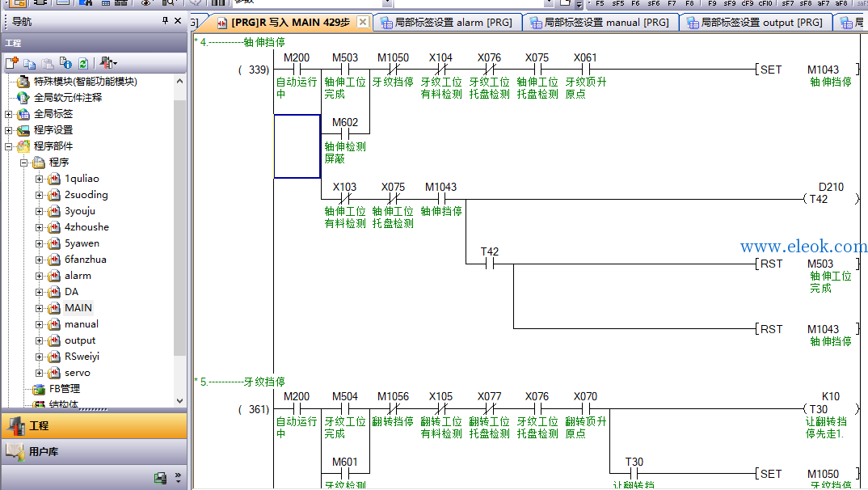This screenshot has height=490, width=868.
Task: Pin the navigation panel with the pushpin icon
Action: pos(165,20)
